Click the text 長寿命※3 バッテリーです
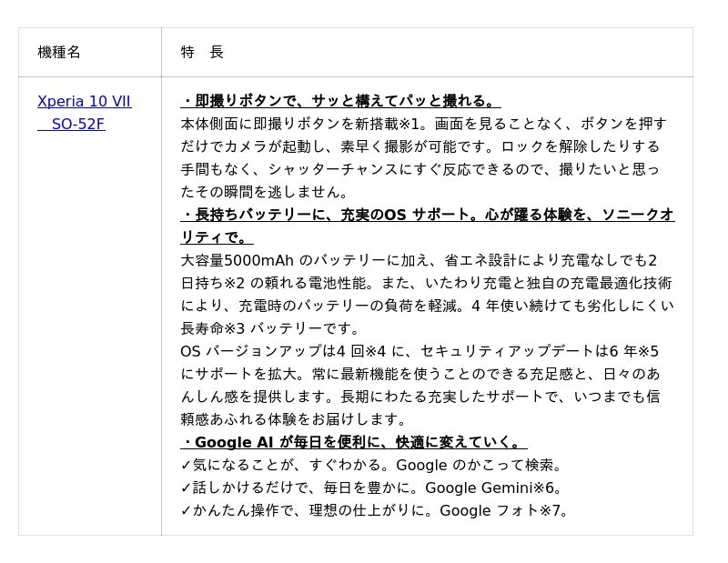728x563 pixels. pos(270,329)
